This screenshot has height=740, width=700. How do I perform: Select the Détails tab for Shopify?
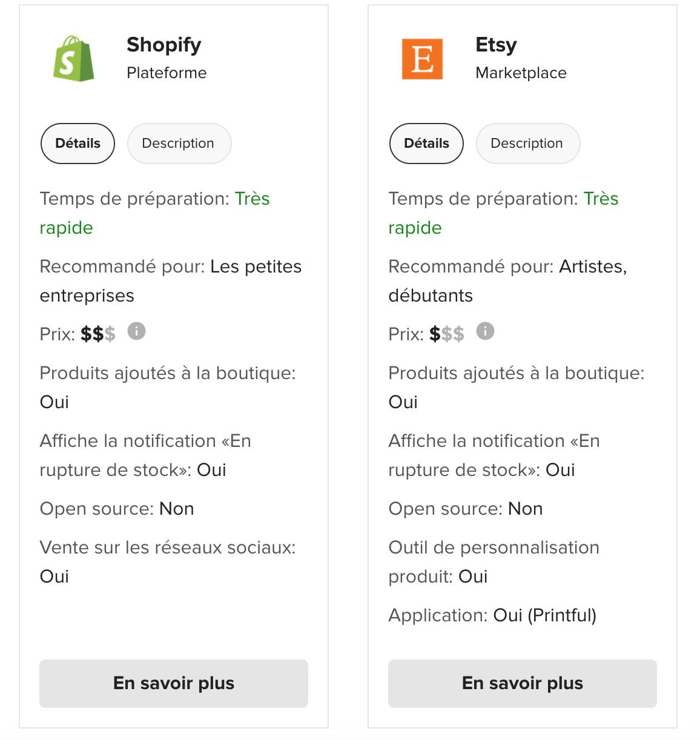(x=78, y=144)
